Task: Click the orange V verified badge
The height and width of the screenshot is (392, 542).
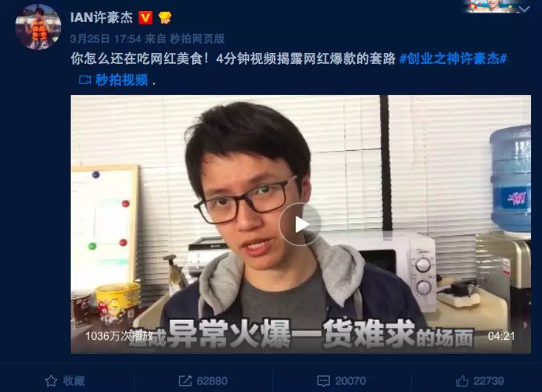Action: tap(145, 17)
